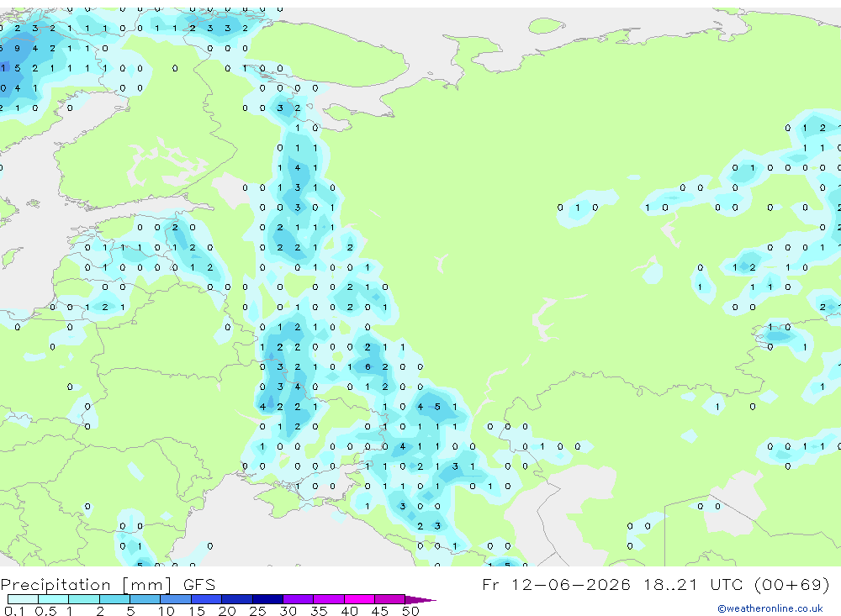Click the legend label '35'
Viewport: 841px width, 616px height.
(x=319, y=611)
